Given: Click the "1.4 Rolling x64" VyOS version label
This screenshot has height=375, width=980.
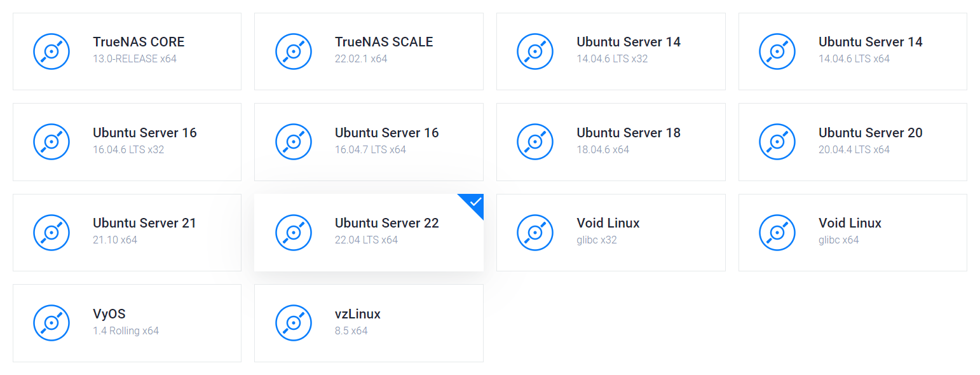Looking at the screenshot, I should [126, 331].
